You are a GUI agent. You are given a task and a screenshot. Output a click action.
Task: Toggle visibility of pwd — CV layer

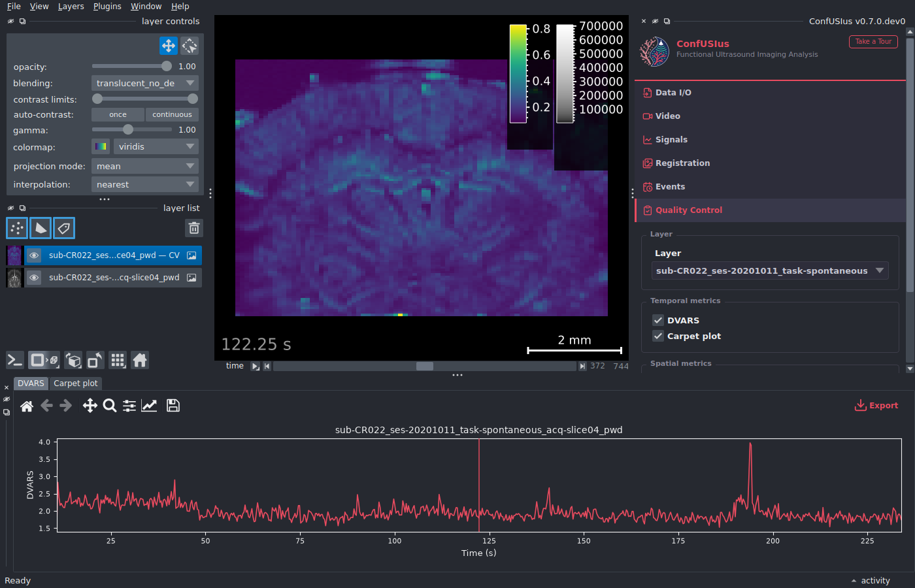click(34, 255)
